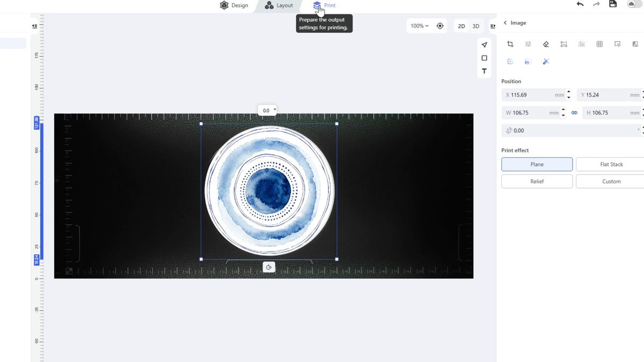Decrease the X position value
This screenshot has width=644, height=362.
coord(569,98)
